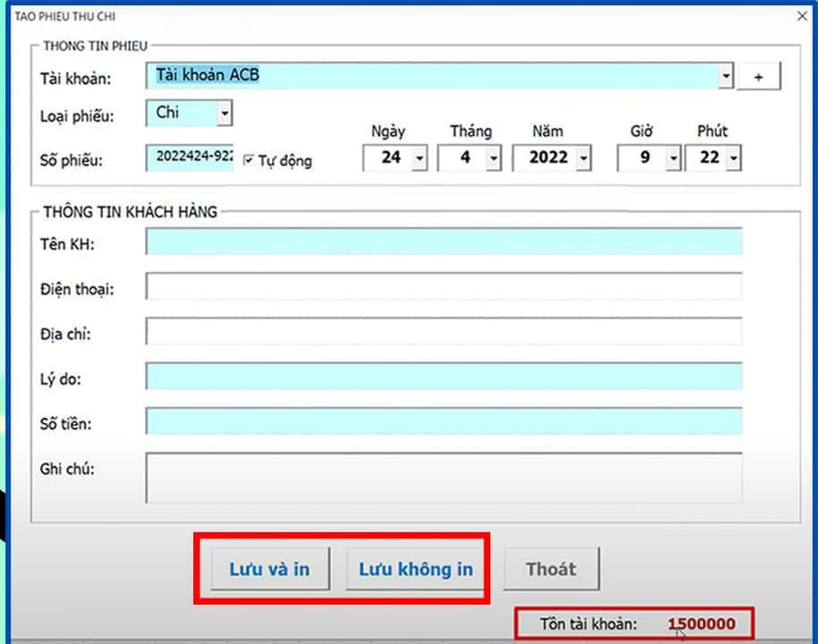
Task: Open the Phút minute dropdown
Action: click(734, 158)
